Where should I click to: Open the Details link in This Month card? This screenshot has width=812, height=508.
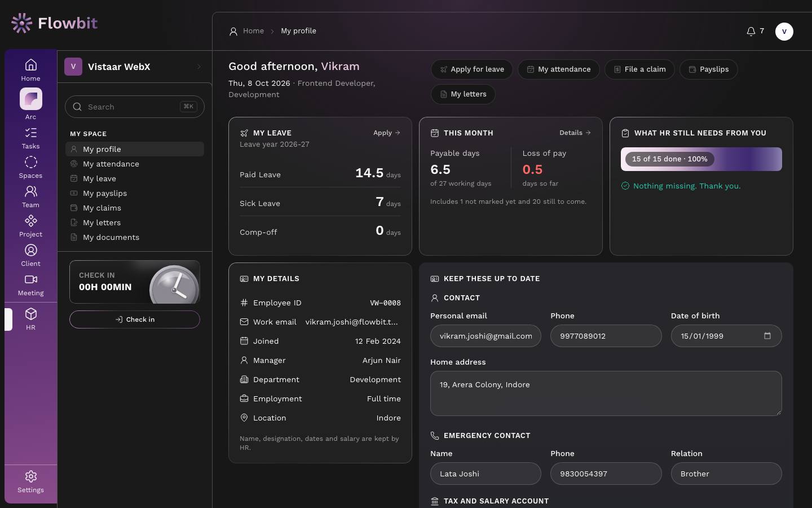(x=575, y=133)
